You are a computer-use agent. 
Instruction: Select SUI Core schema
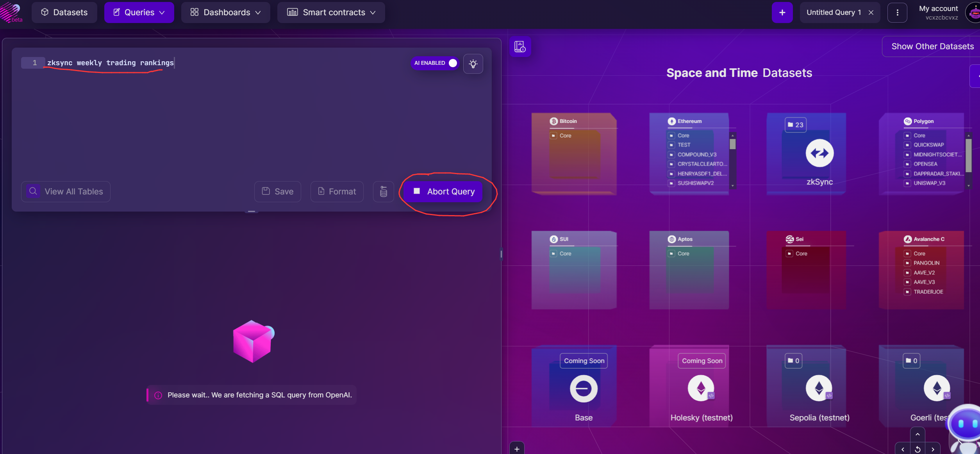click(x=561, y=253)
